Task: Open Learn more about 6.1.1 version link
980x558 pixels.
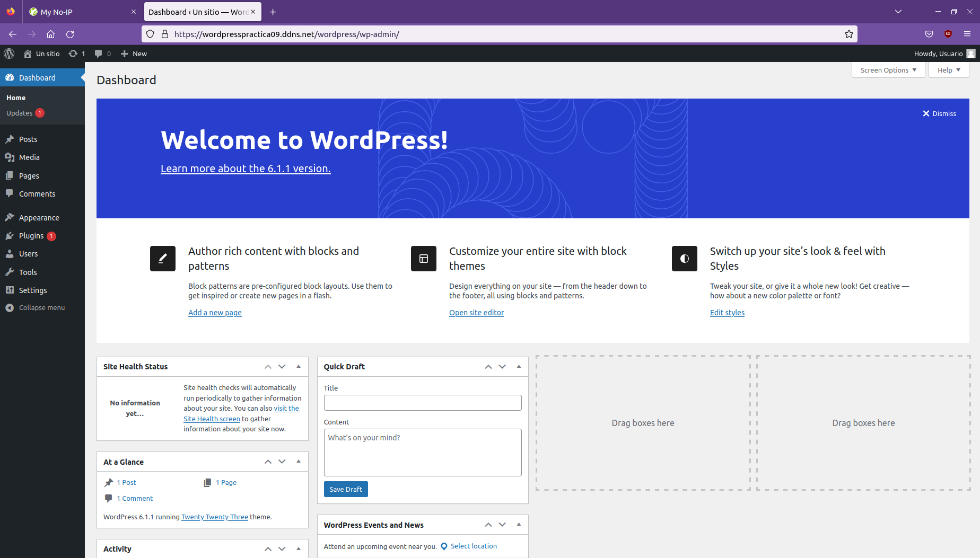Action: (246, 169)
